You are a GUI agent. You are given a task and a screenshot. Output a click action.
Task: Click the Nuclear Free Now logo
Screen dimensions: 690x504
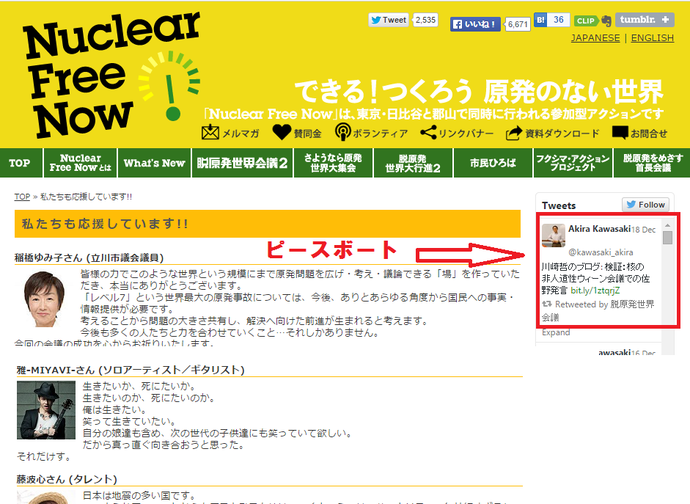pos(112,75)
